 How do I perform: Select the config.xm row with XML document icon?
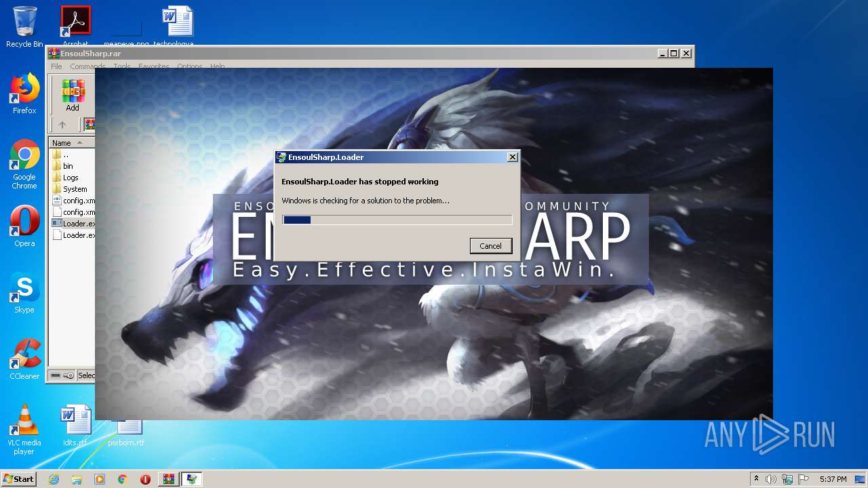click(x=72, y=201)
